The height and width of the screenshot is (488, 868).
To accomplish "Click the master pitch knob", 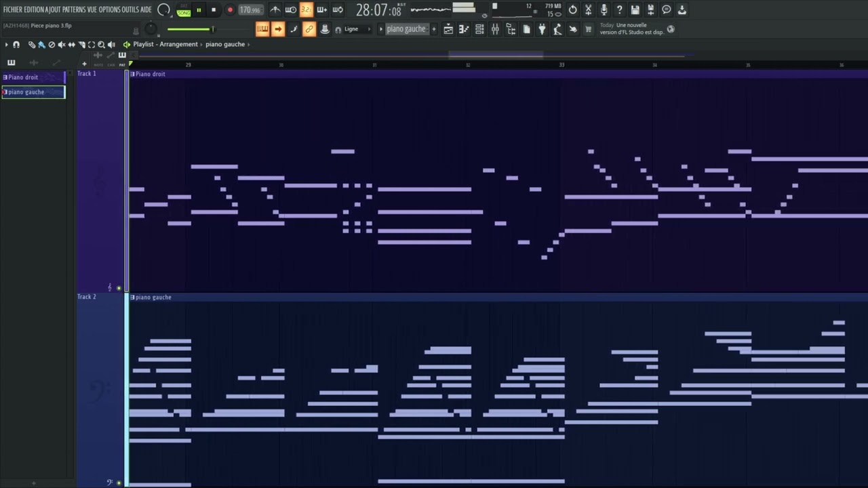I will (151, 29).
